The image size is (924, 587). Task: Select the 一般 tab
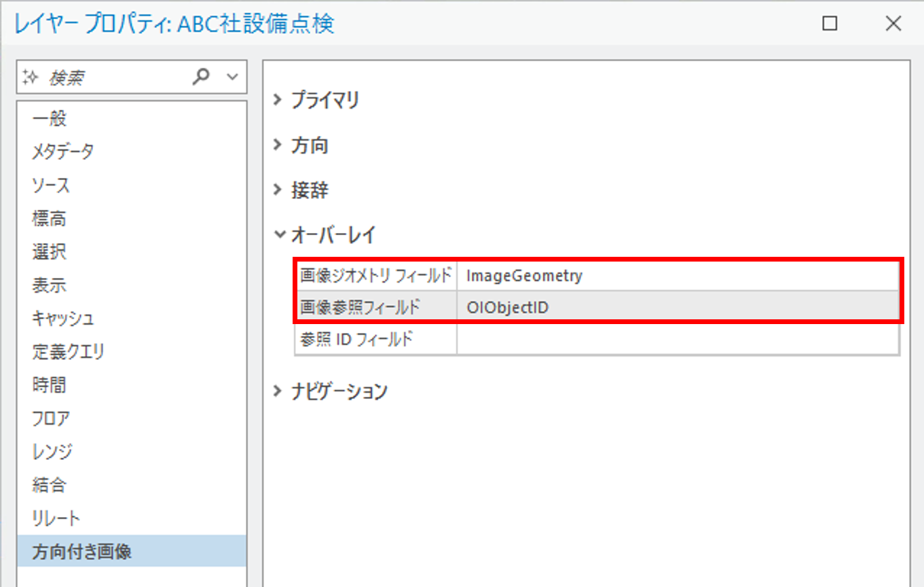point(50,118)
